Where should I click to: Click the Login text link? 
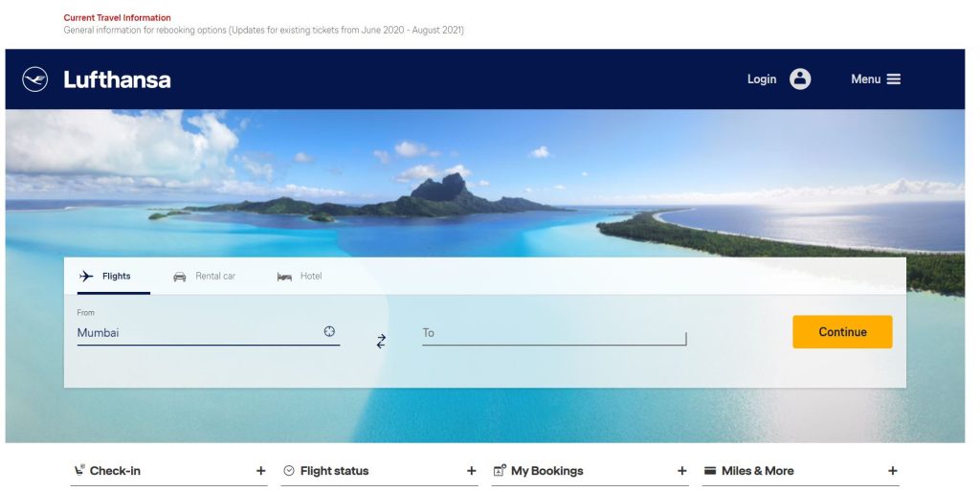(x=762, y=78)
